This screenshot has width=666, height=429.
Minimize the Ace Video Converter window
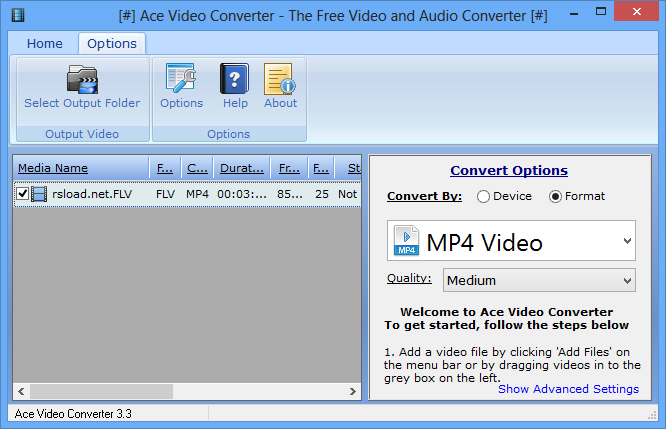tap(574, 14)
